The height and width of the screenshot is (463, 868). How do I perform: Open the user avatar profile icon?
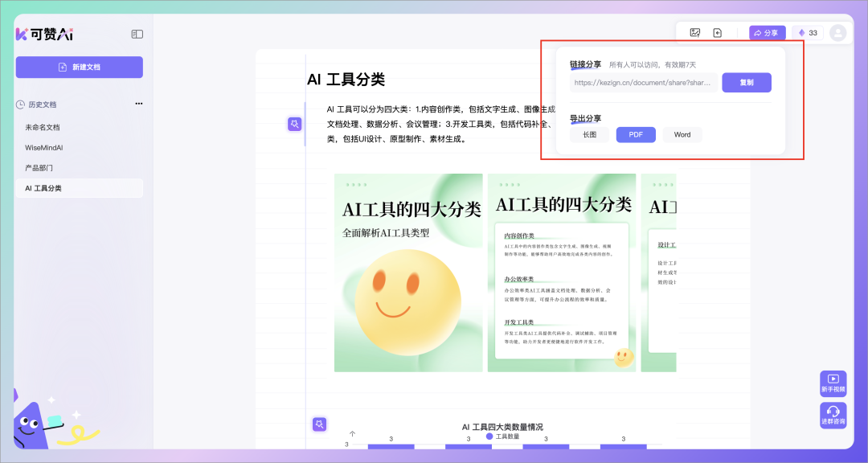coord(838,33)
